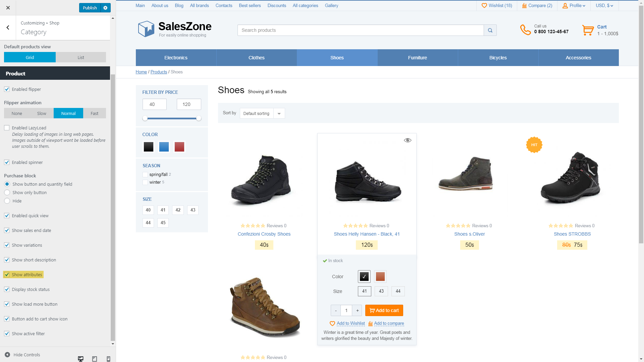Select Show only button radio option
This screenshot has width=644, height=362.
[7, 192]
